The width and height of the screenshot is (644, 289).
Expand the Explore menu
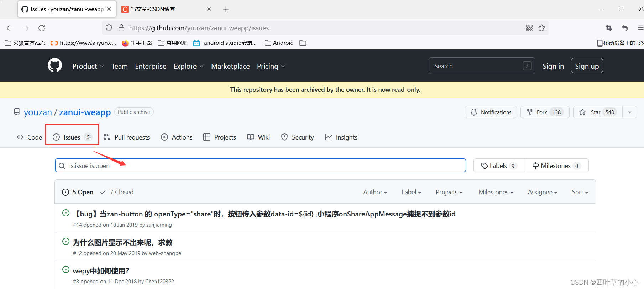(189, 66)
